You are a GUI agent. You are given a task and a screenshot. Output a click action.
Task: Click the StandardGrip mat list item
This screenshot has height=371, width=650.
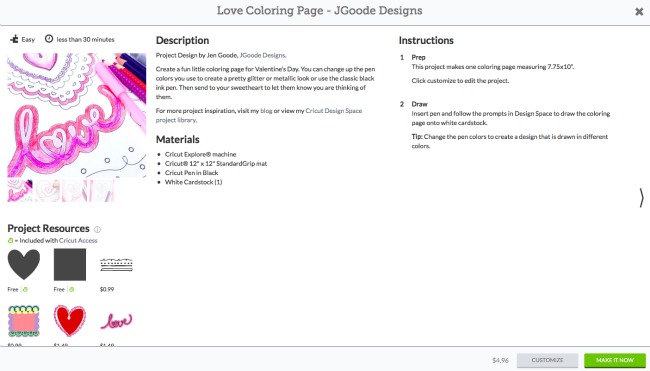pyautogui.click(x=216, y=164)
